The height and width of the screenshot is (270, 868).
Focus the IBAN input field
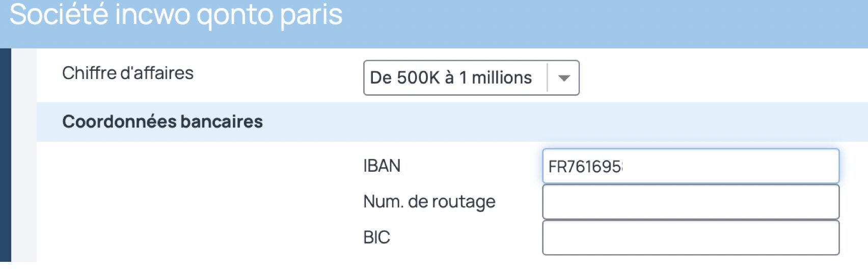[x=690, y=166]
